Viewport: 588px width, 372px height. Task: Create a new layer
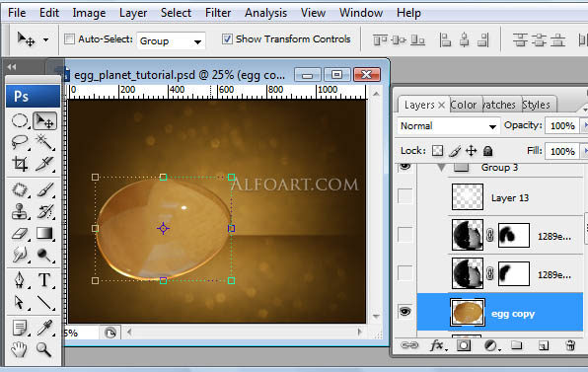coord(544,345)
